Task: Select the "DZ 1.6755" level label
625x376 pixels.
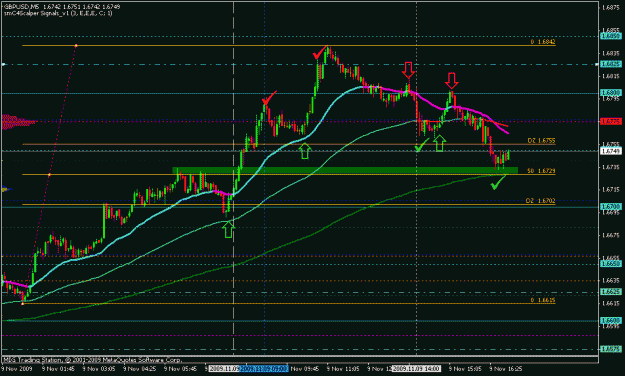Action: click(x=541, y=140)
